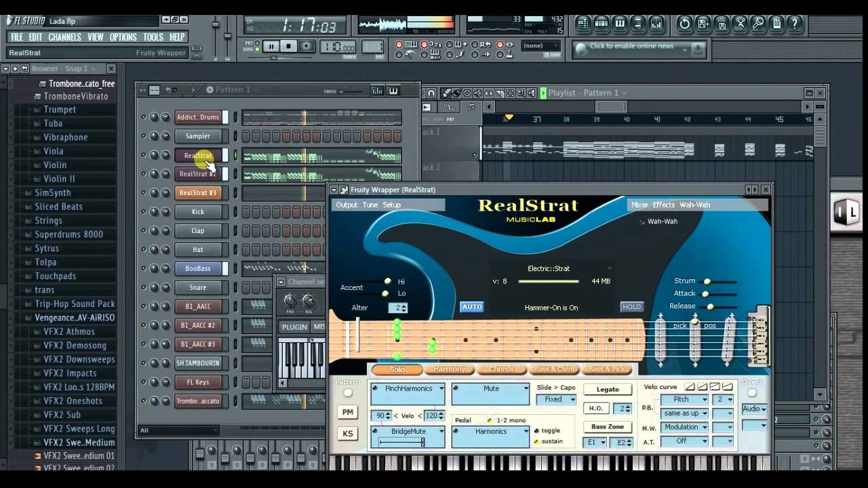This screenshot has width=868, height=488.
Task: Click the first Velo curve shape icon
Action: (690, 387)
